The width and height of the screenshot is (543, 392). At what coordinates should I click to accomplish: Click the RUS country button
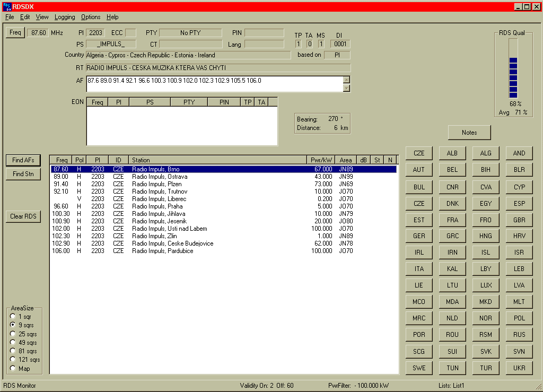click(519, 335)
